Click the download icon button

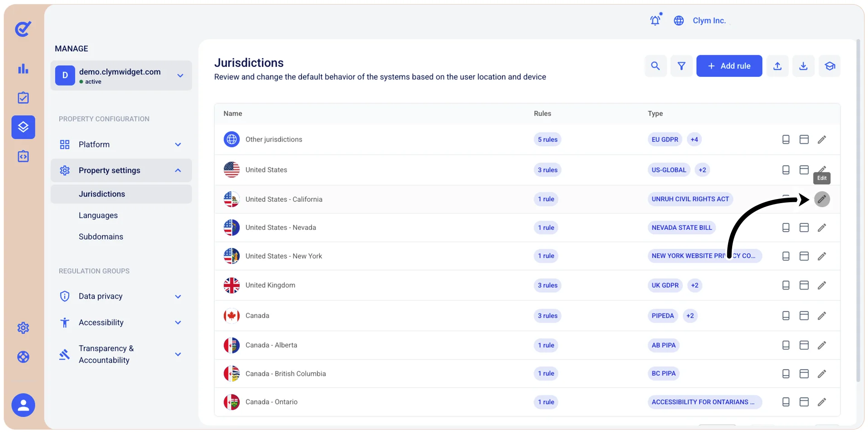coord(803,66)
